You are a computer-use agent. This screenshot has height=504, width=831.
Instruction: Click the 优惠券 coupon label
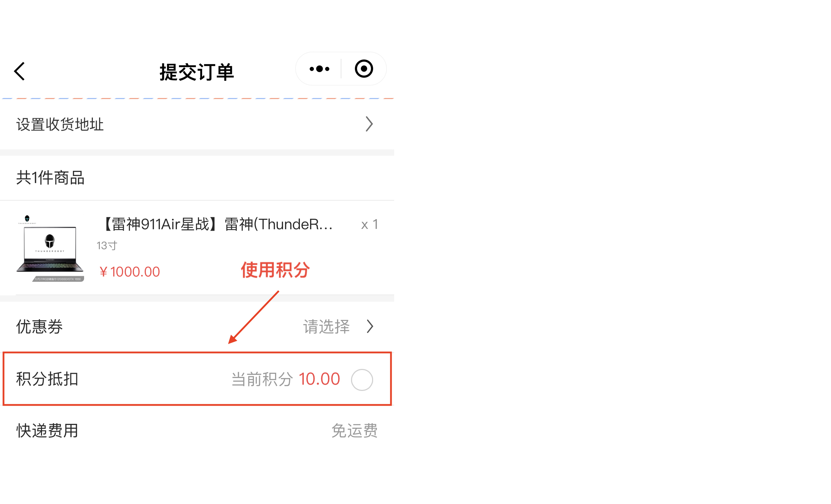[40, 327]
